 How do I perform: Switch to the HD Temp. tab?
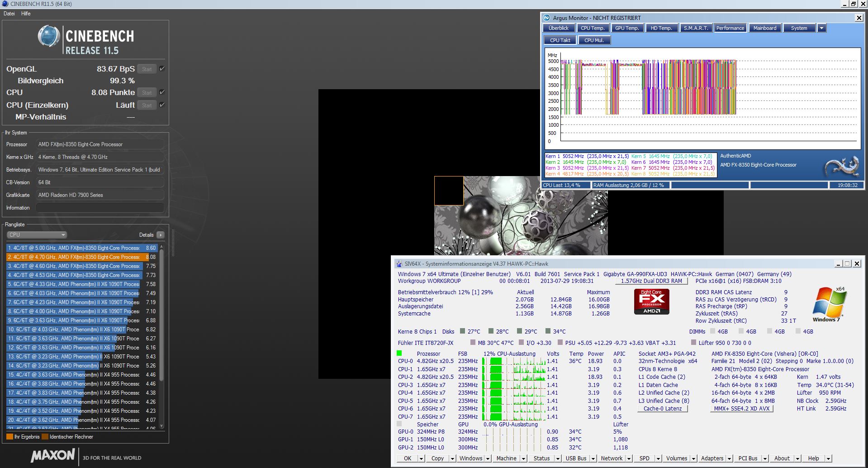661,28
